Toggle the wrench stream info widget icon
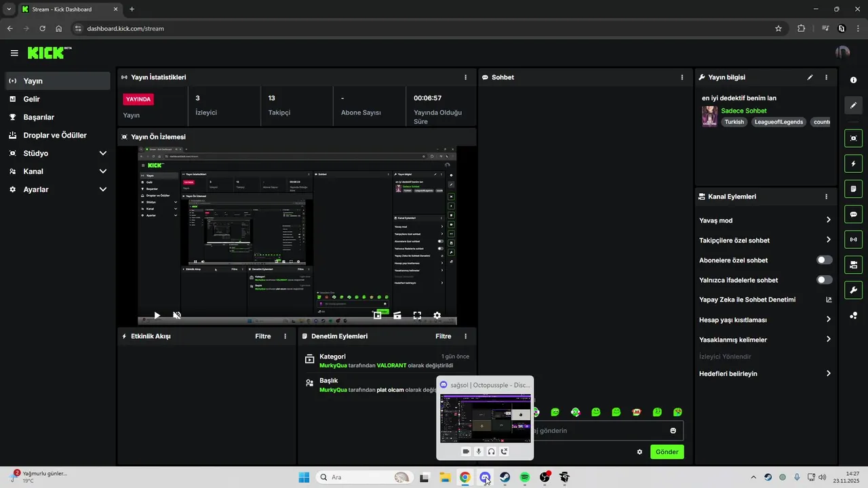Image resolution: width=868 pixels, height=488 pixels. point(853,290)
